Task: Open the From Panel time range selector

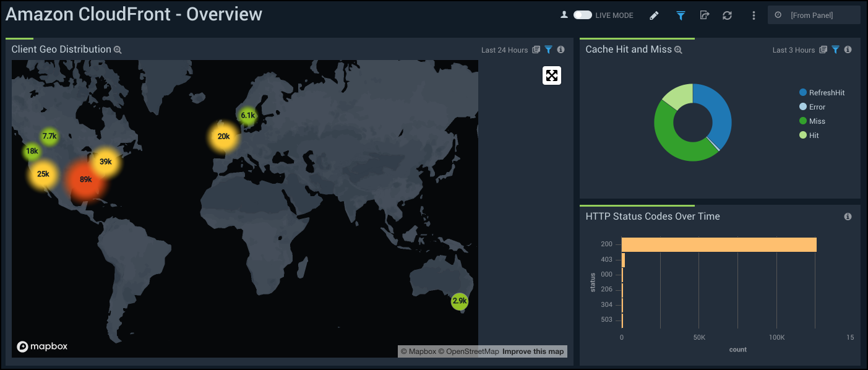Action: pos(814,15)
